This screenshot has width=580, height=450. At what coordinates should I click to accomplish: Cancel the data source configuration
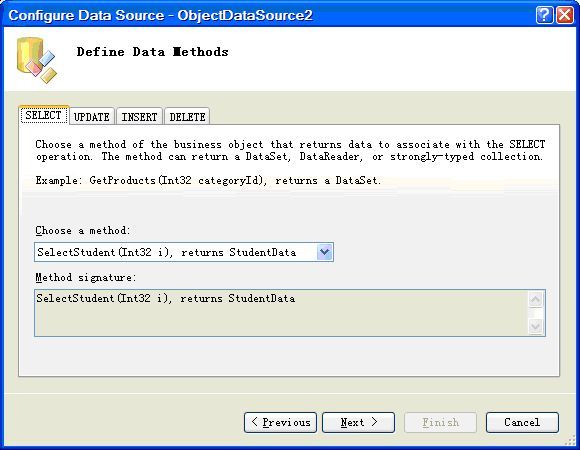click(522, 422)
